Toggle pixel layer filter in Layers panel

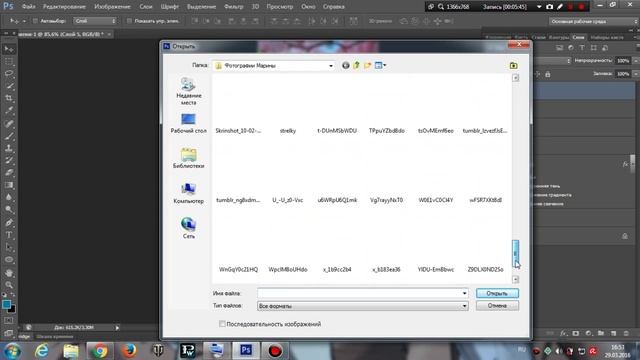click(x=560, y=48)
